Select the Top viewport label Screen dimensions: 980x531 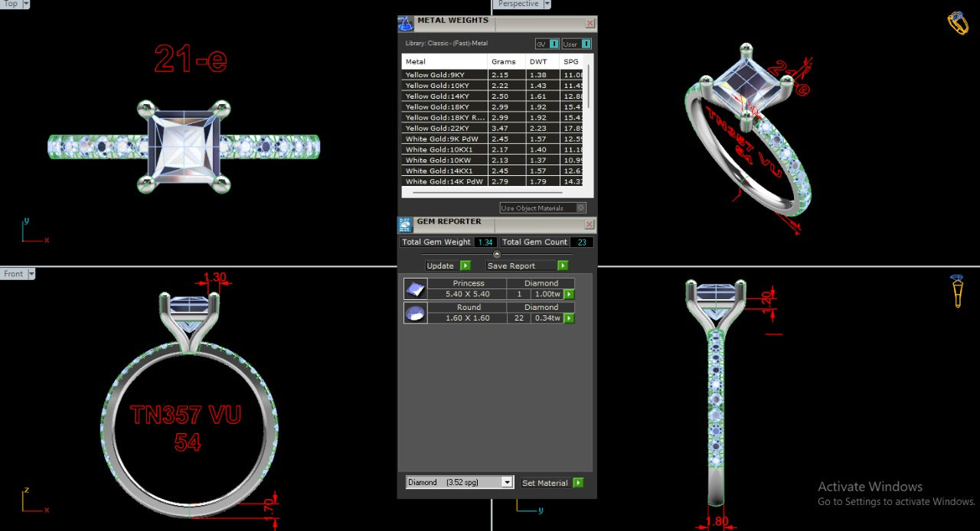pos(11,4)
